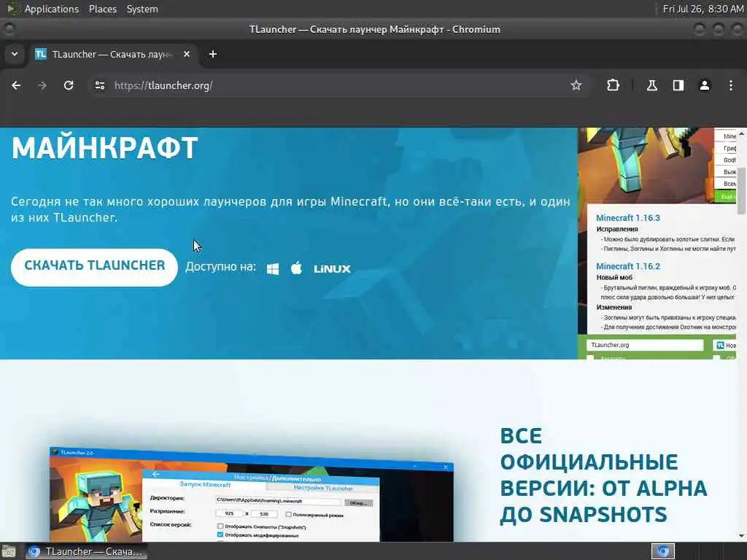Click the ВСЕ ОФИЦИАЛЬНЫЕ ВЕРСИИ heading
Image resolution: width=747 pixels, height=560 pixels.
pos(603,475)
